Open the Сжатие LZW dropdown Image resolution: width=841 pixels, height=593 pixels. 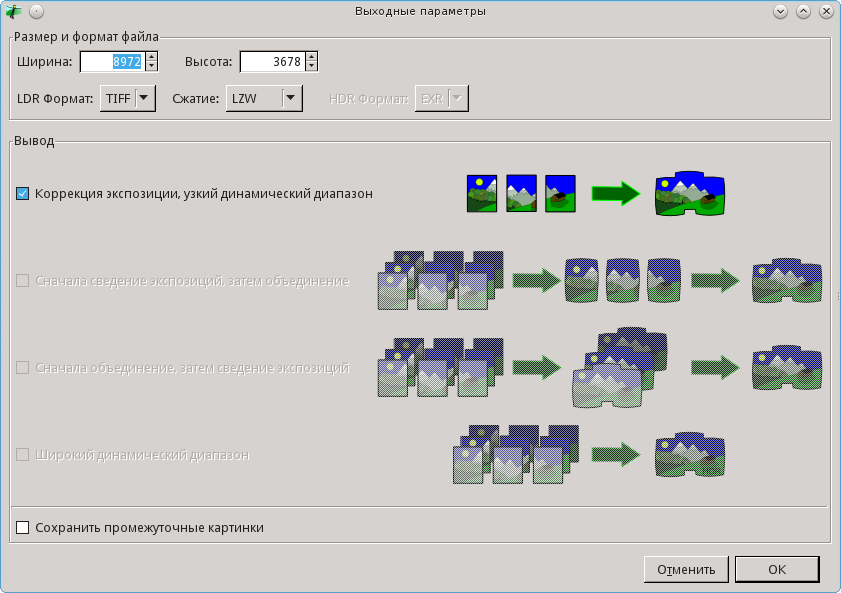point(264,99)
